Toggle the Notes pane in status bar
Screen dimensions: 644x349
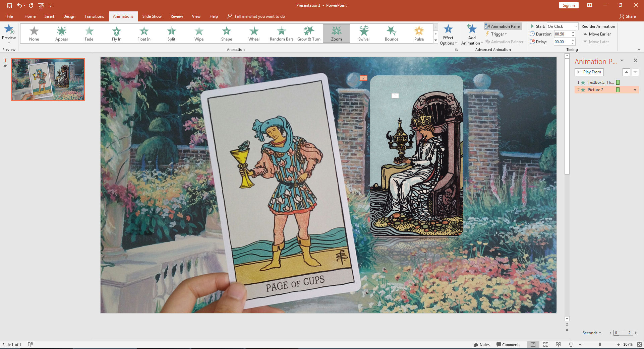[482, 345]
